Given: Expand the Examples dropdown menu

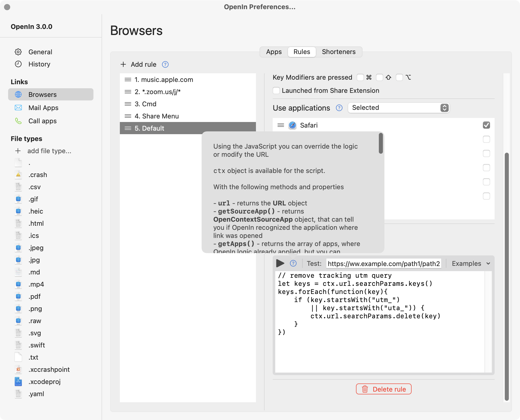Looking at the screenshot, I should [471, 264].
